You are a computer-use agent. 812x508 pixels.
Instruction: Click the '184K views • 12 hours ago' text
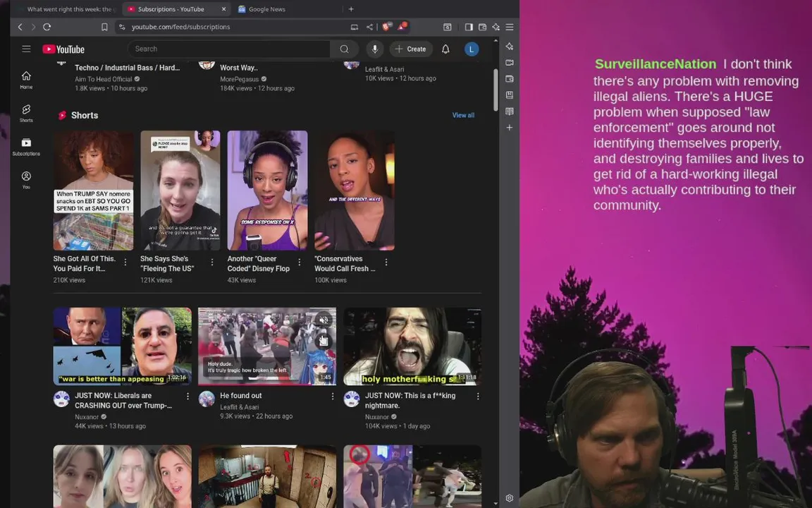pyautogui.click(x=257, y=88)
